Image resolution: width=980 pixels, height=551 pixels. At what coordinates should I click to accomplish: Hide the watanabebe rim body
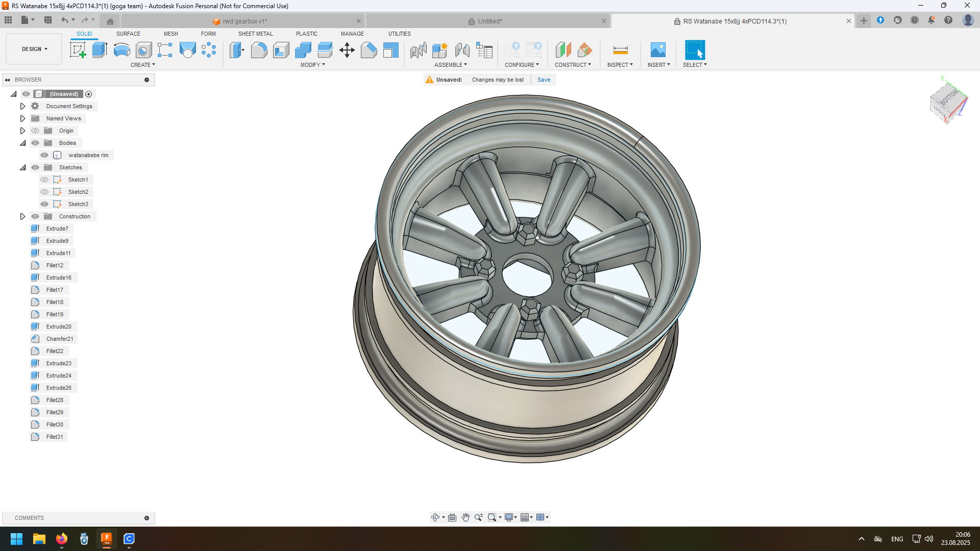(44, 155)
